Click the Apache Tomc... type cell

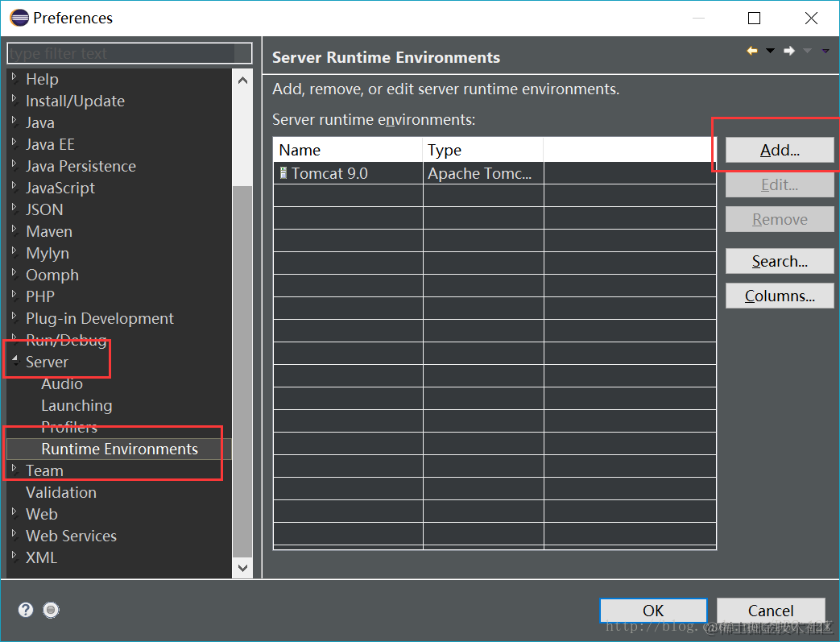(x=483, y=173)
